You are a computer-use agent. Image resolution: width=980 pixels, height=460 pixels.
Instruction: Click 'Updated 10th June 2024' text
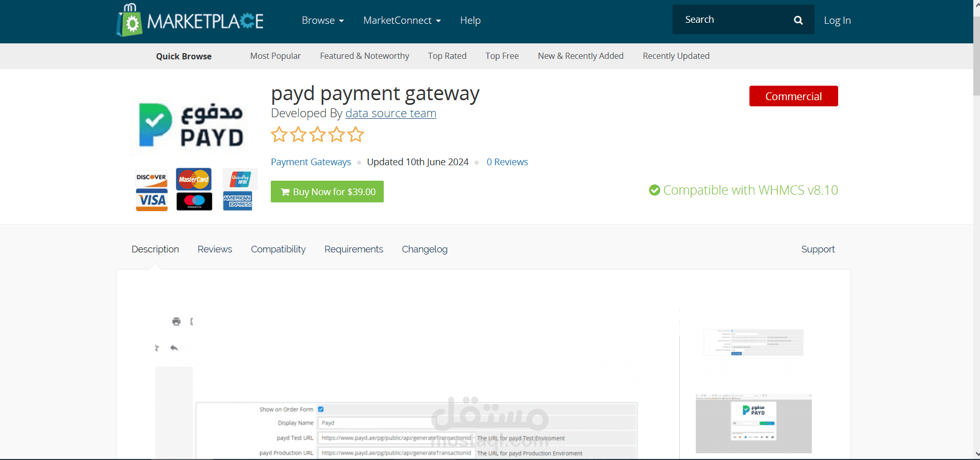coord(418,162)
